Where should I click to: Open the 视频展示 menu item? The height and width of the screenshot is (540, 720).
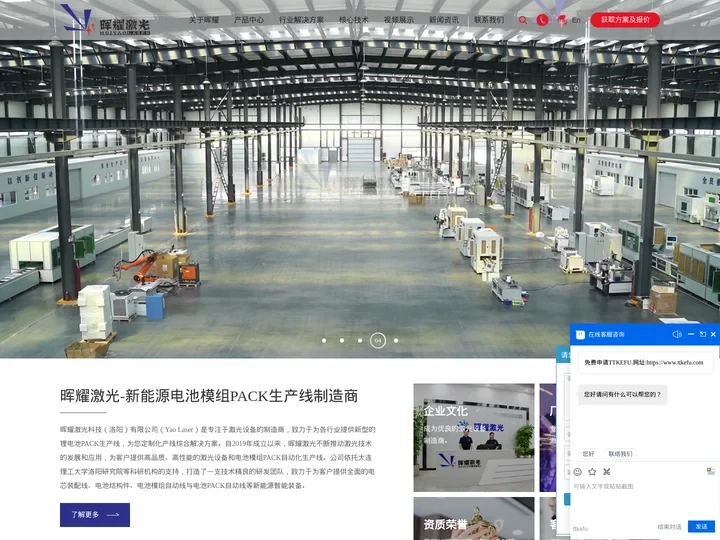[399, 20]
